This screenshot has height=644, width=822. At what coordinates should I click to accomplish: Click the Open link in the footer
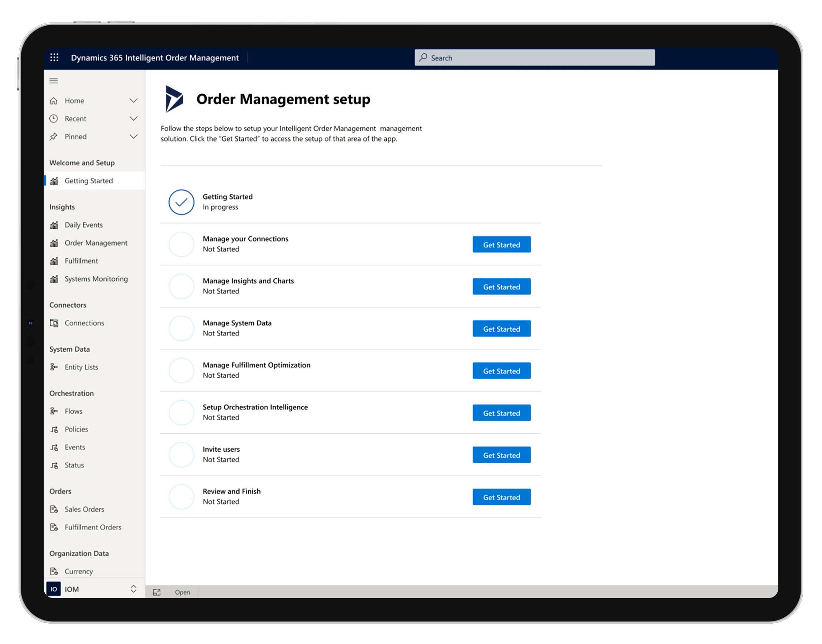183,592
